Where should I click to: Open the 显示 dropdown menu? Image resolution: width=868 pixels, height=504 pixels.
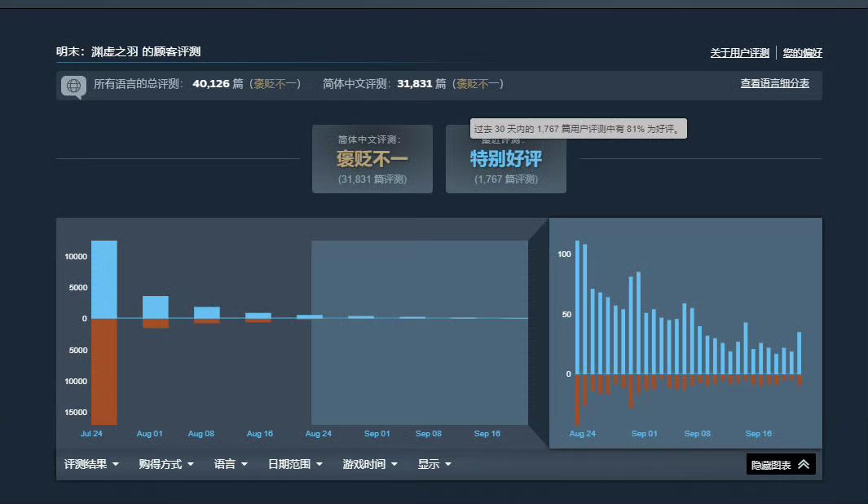[x=434, y=464]
